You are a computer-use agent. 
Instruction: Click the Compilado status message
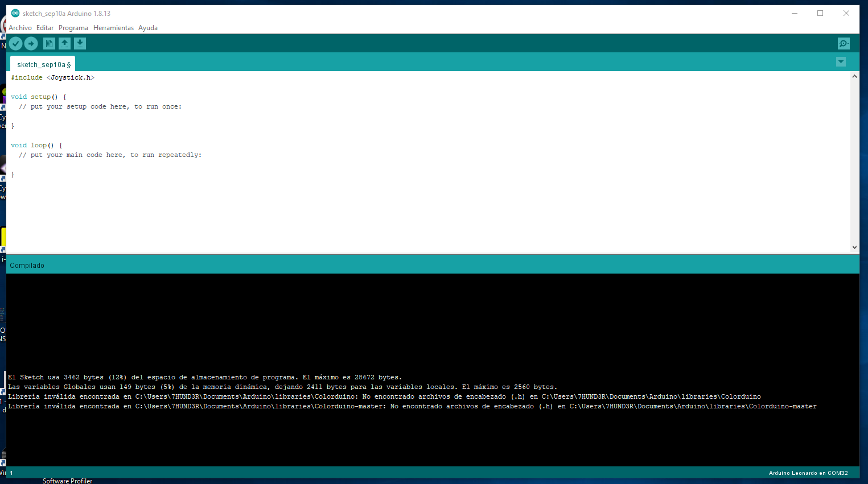pos(27,266)
